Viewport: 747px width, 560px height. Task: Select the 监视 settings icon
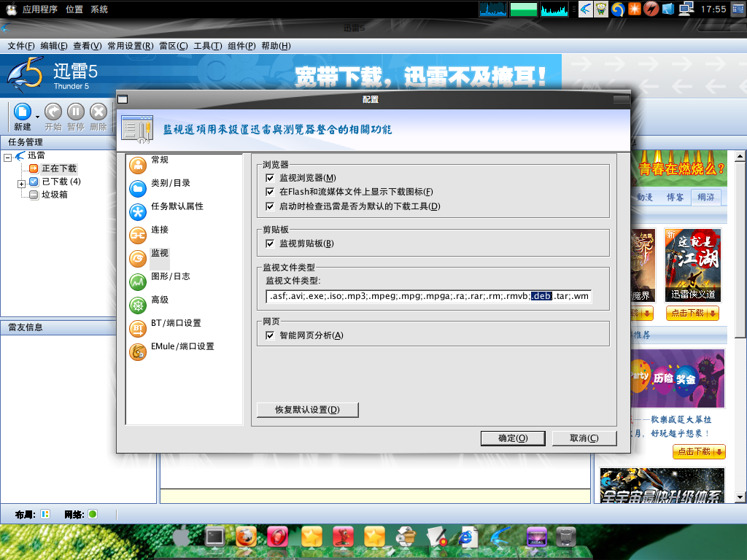tap(138, 259)
